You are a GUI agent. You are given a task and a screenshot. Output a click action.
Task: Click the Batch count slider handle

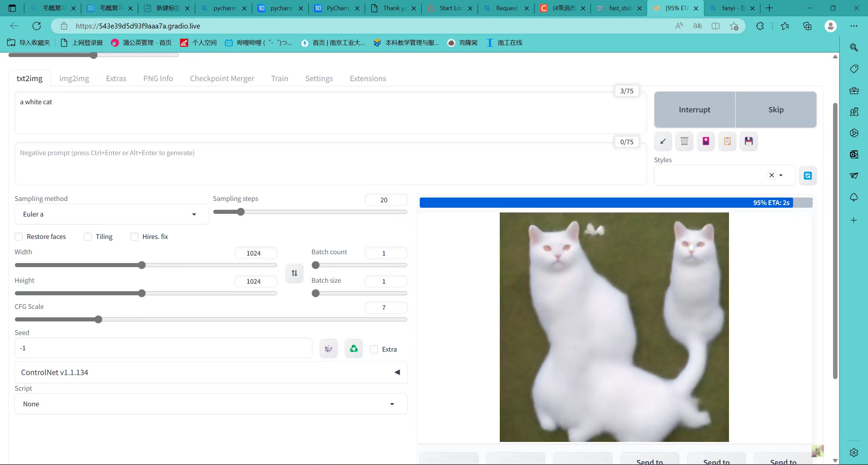coord(316,265)
